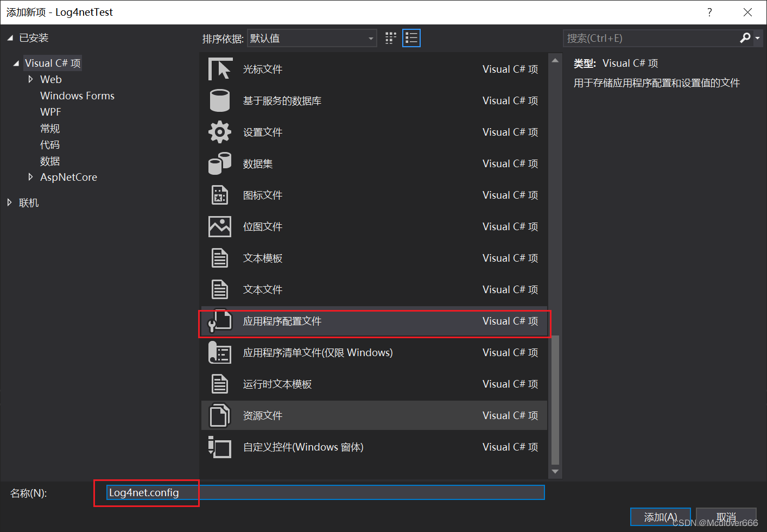The image size is (767, 532).
Task: Select the Web category
Action: pyautogui.click(x=51, y=79)
